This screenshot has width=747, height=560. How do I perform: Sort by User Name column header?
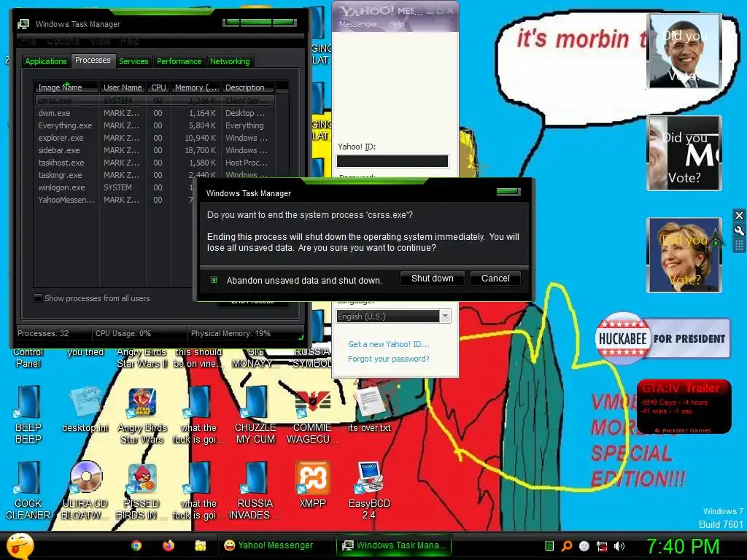123,87
